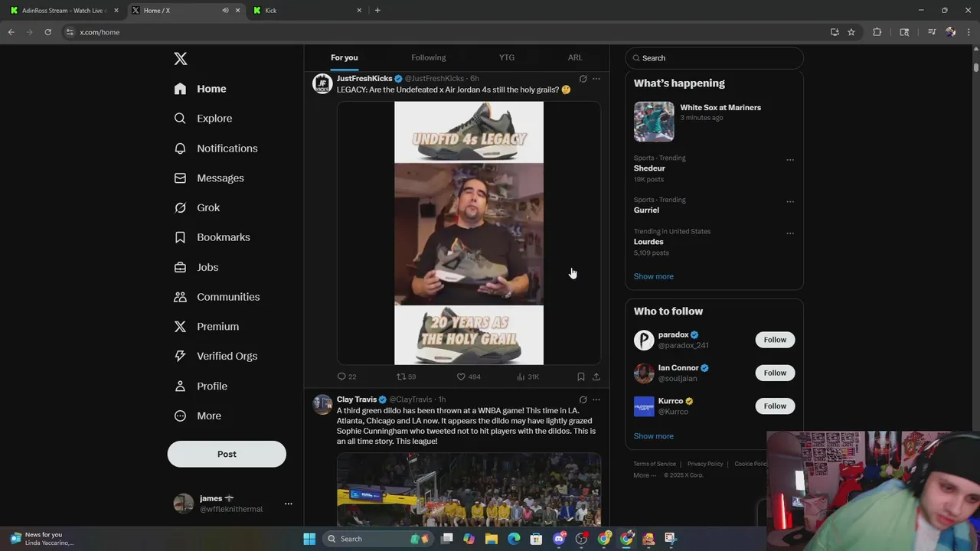Select the For you tab
Screen dimensions: 980x551
(345, 57)
